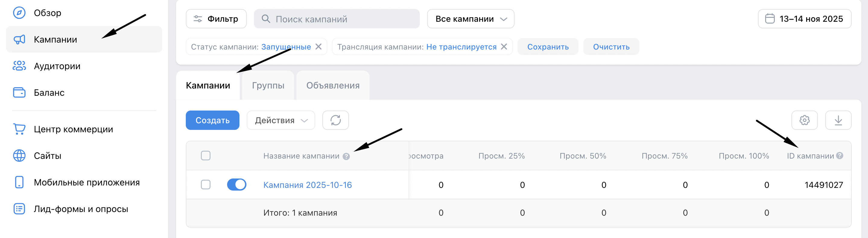Remove the Трансляция кампании filter chip
The width and height of the screenshot is (868, 238).
[504, 47]
